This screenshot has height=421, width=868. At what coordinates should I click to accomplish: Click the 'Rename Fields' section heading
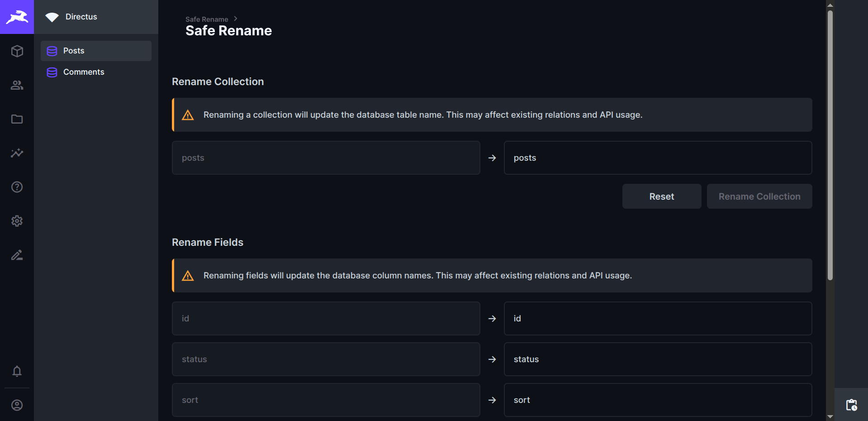click(x=208, y=242)
